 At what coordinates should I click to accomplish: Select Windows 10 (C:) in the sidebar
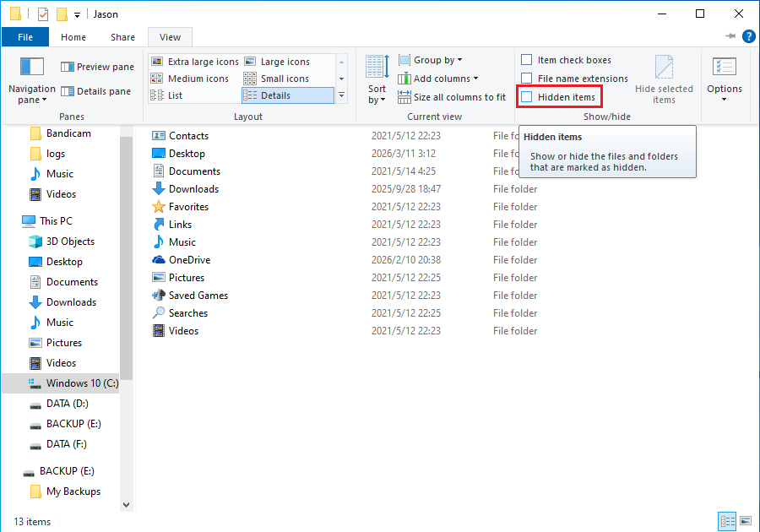(x=77, y=383)
